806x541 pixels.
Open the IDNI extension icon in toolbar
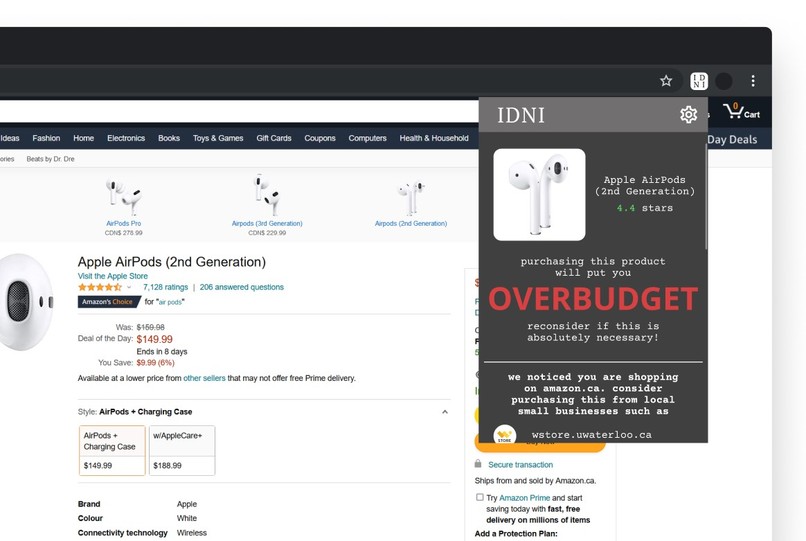pyautogui.click(x=699, y=81)
